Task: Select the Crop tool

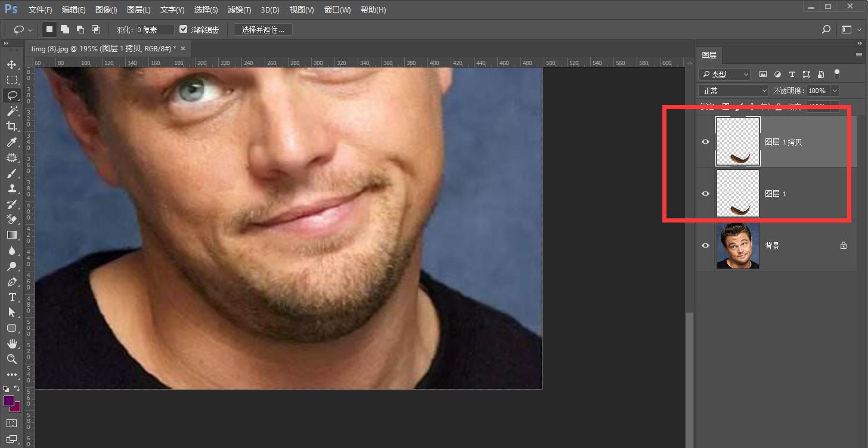Action: coord(11,126)
